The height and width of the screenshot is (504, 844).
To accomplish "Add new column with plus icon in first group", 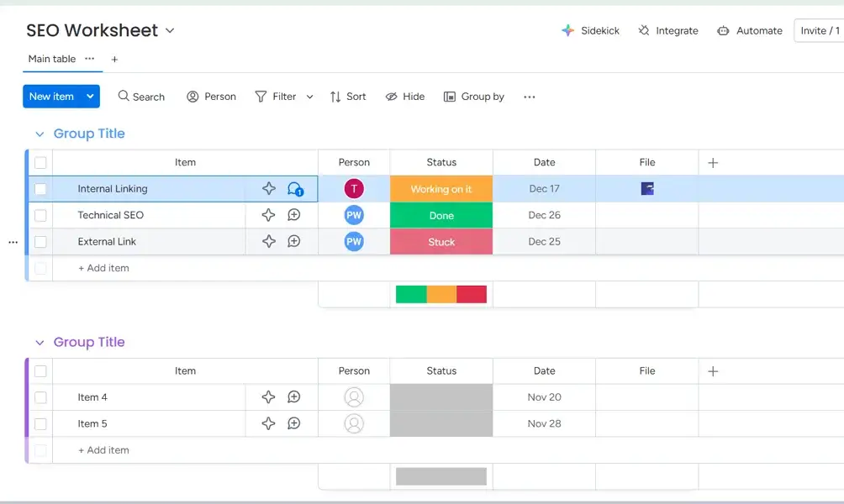I will point(713,163).
